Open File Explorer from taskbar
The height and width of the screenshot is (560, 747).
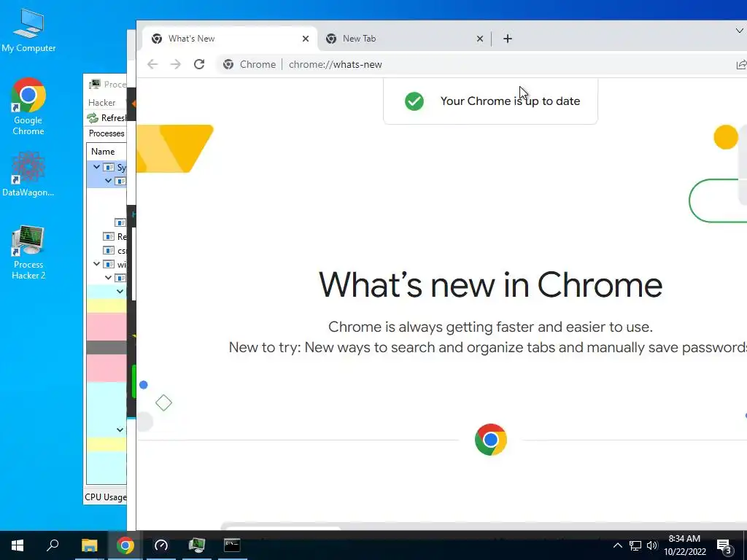point(89,545)
